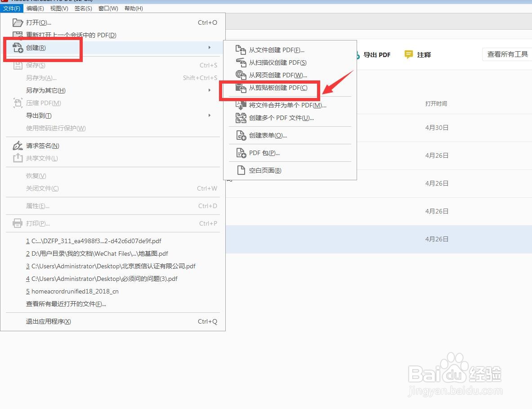This screenshot has width=532, height=409.
Task: Click the create PDF from scanner icon
Action: [x=241, y=62]
